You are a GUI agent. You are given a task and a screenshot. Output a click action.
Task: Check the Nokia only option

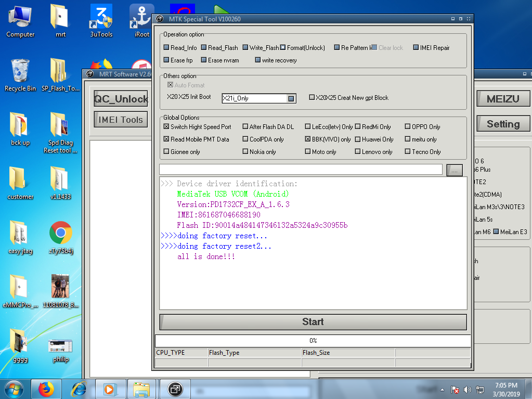245,152
